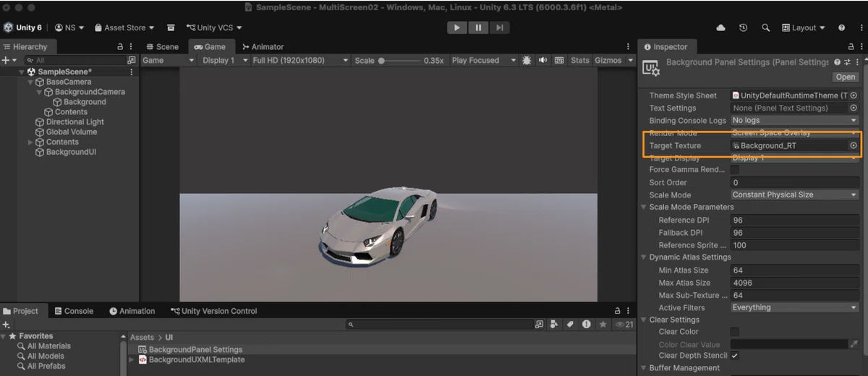This screenshot has width=868, height=376.
Task: Toggle Inspector lock icon
Action: 849,47
